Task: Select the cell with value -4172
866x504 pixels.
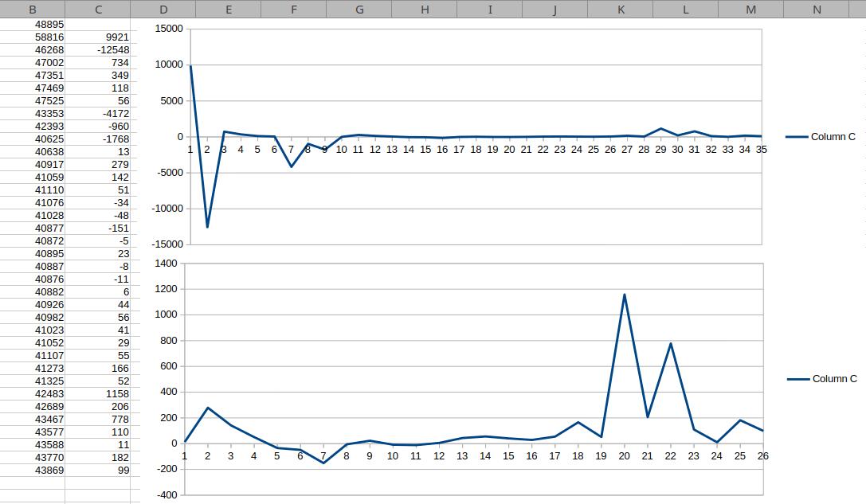Action: pyautogui.click(x=116, y=114)
